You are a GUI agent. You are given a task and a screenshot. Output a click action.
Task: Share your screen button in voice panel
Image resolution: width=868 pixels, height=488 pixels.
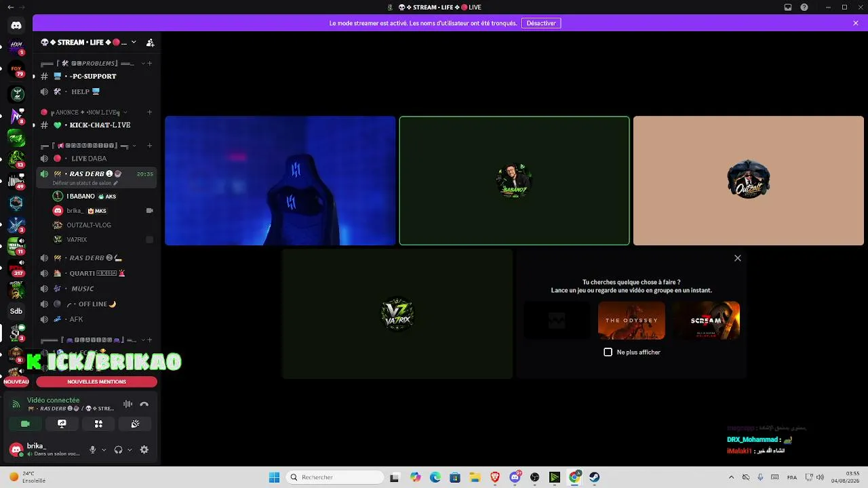(62, 424)
